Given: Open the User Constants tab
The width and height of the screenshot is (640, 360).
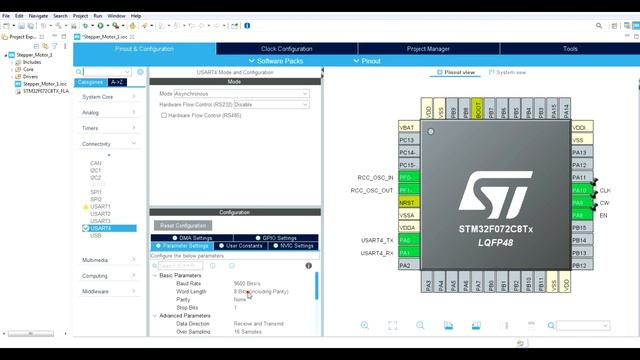Looking at the screenshot, I should click(240, 246).
